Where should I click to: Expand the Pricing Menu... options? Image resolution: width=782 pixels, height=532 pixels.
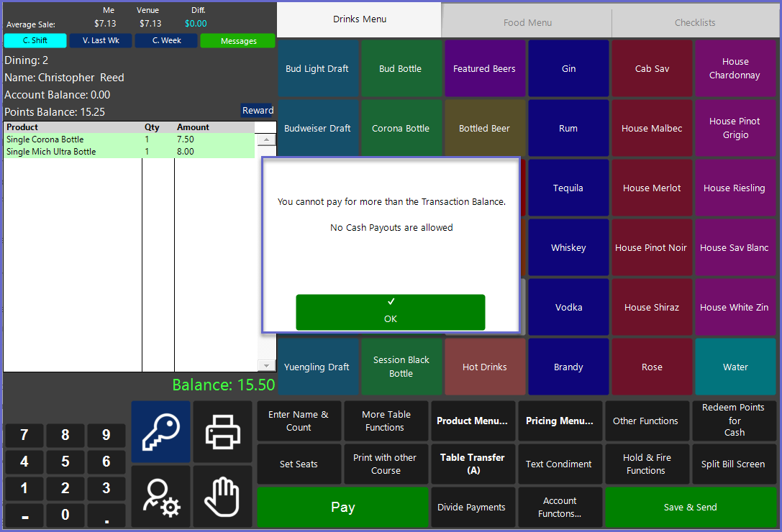pos(560,421)
